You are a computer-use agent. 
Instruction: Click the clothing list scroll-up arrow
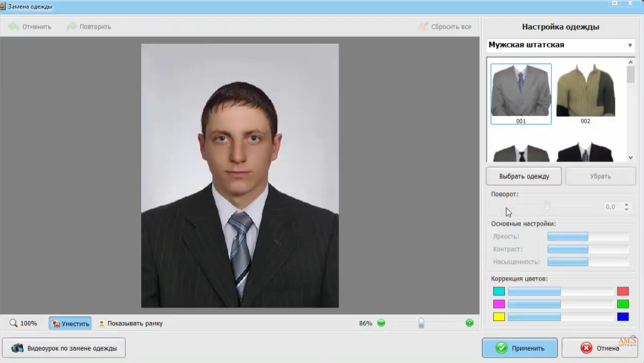coord(631,62)
